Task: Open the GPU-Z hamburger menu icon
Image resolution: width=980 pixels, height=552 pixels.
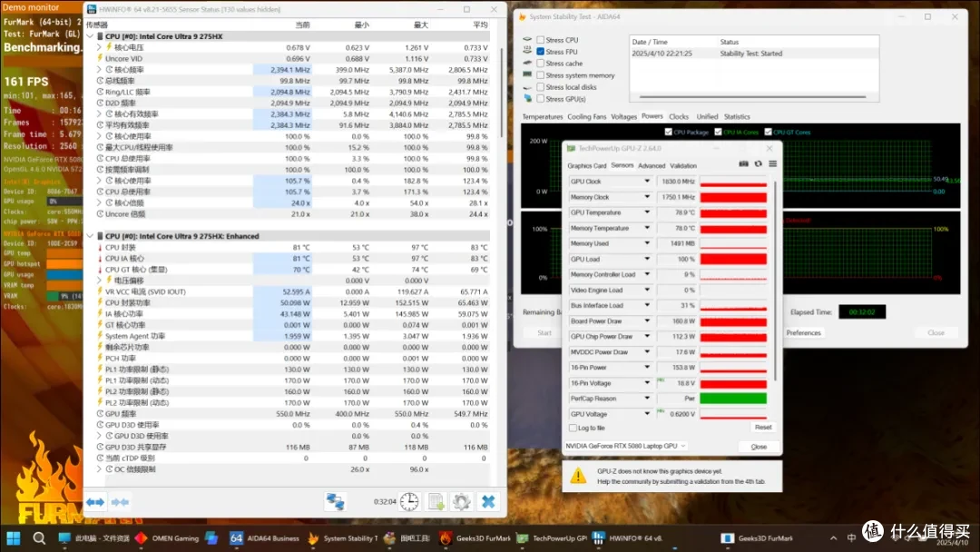Action: 772,163
